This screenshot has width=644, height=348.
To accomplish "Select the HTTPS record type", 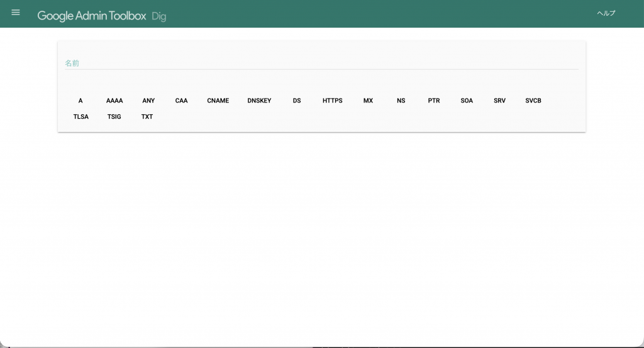I will [333, 101].
